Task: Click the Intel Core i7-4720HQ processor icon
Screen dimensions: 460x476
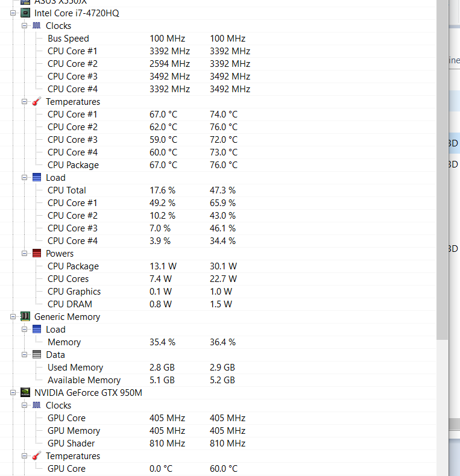Action: point(25,13)
